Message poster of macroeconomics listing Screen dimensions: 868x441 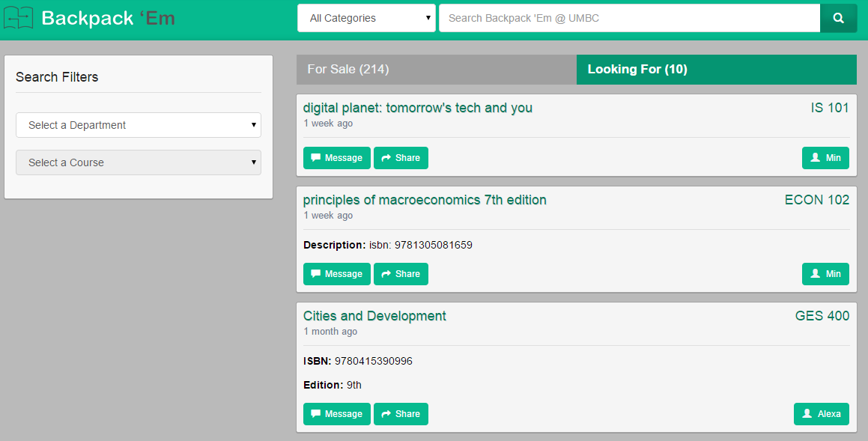336,274
